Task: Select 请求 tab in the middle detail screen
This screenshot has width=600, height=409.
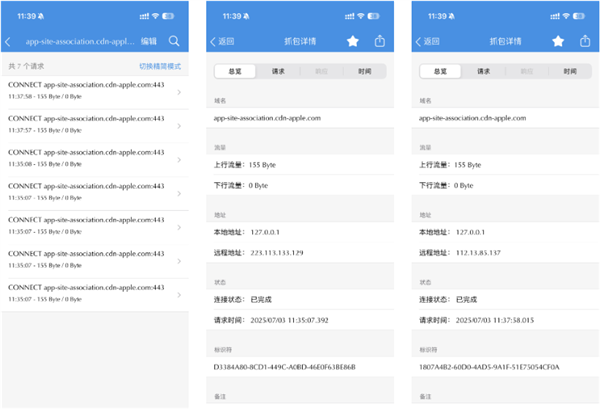Action: (278, 71)
